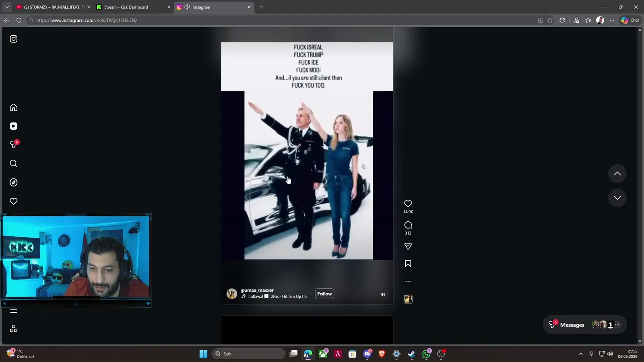Open Steam on taskbar

pyautogui.click(x=411, y=354)
